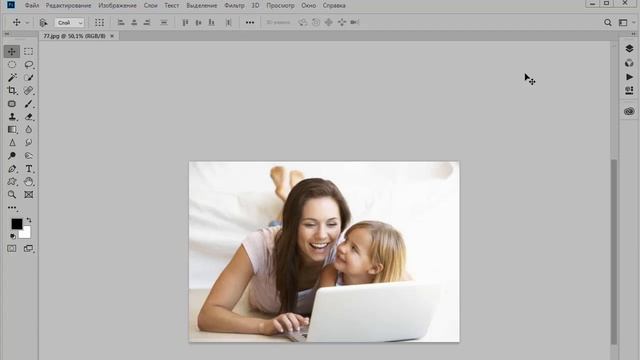Open the Move tool preset picker arrow
Viewport: 640px width, 360px height.
tap(27, 22)
